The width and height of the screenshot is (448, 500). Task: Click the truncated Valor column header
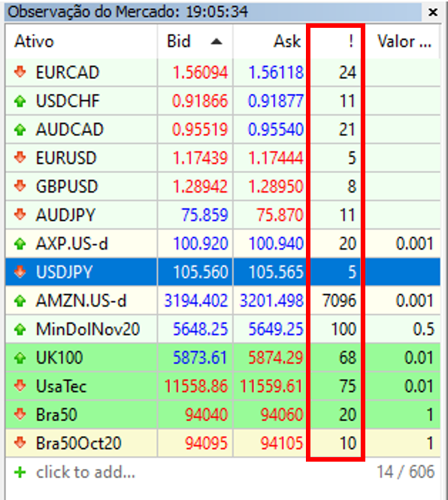click(x=402, y=41)
